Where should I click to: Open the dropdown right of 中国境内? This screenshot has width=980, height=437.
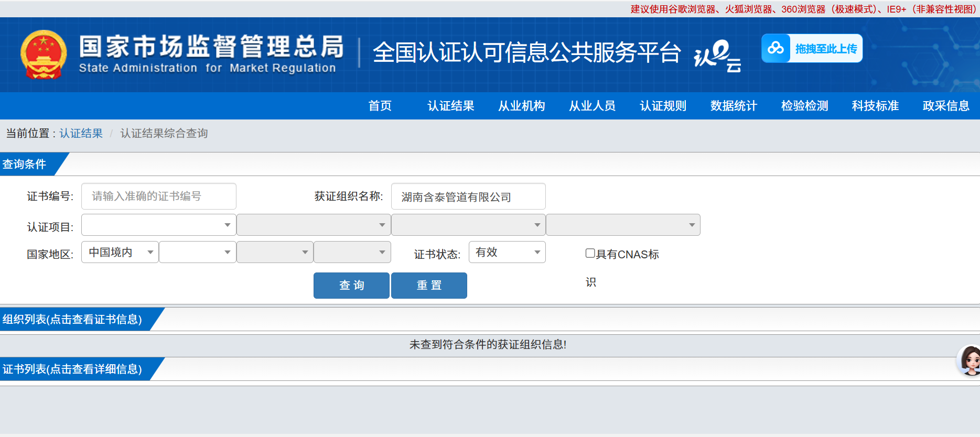coord(198,252)
